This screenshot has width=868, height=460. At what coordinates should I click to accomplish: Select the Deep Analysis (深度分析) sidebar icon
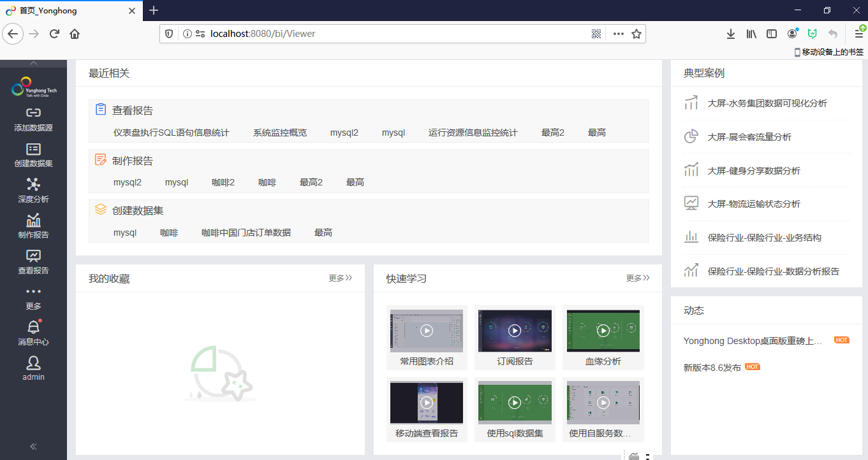[x=33, y=185]
